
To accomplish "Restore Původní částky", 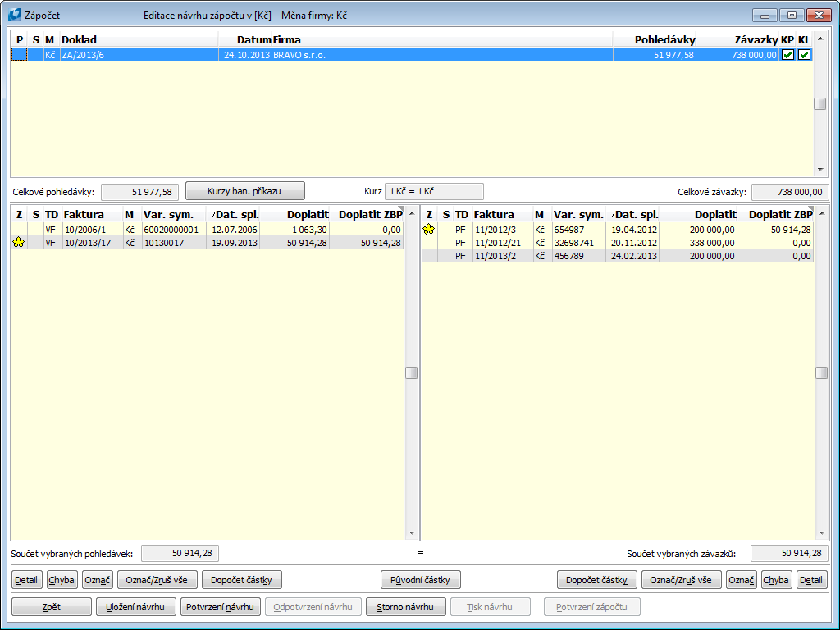I will (421, 580).
